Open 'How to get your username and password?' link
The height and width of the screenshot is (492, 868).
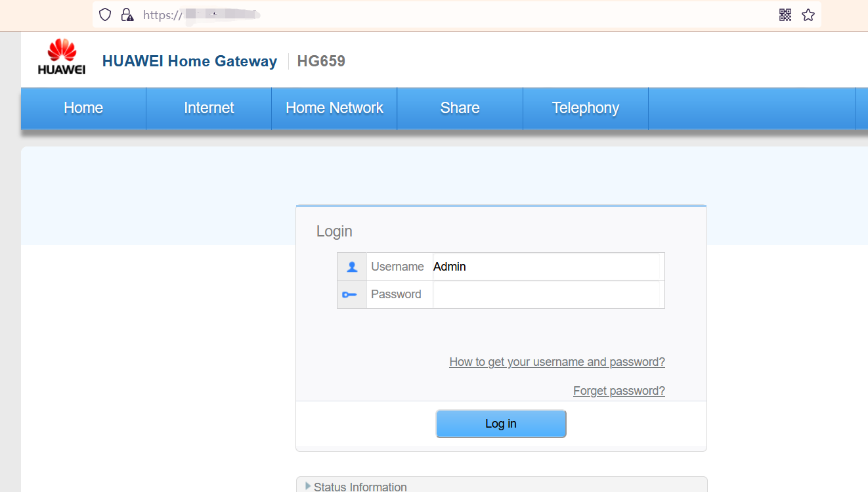click(x=557, y=362)
